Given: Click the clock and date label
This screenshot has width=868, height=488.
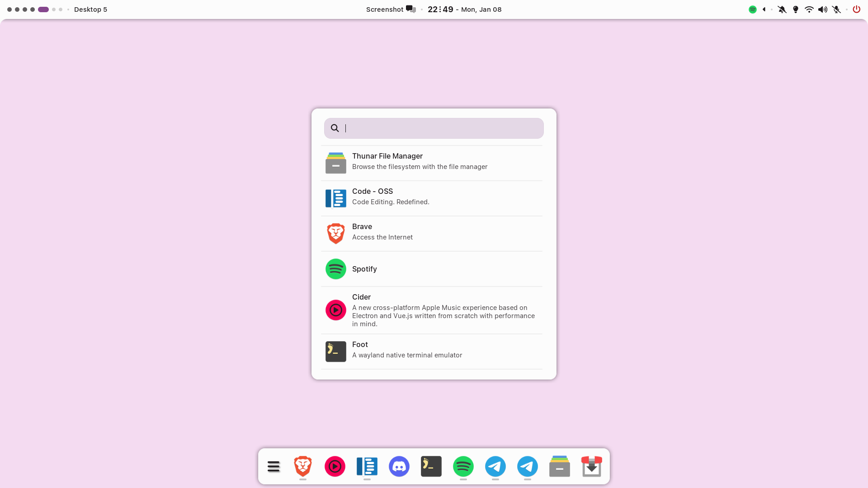Looking at the screenshot, I should tap(464, 9).
